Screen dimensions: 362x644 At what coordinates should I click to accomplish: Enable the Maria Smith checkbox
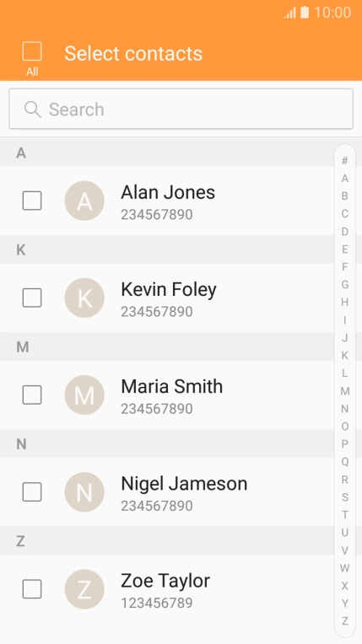point(32,394)
